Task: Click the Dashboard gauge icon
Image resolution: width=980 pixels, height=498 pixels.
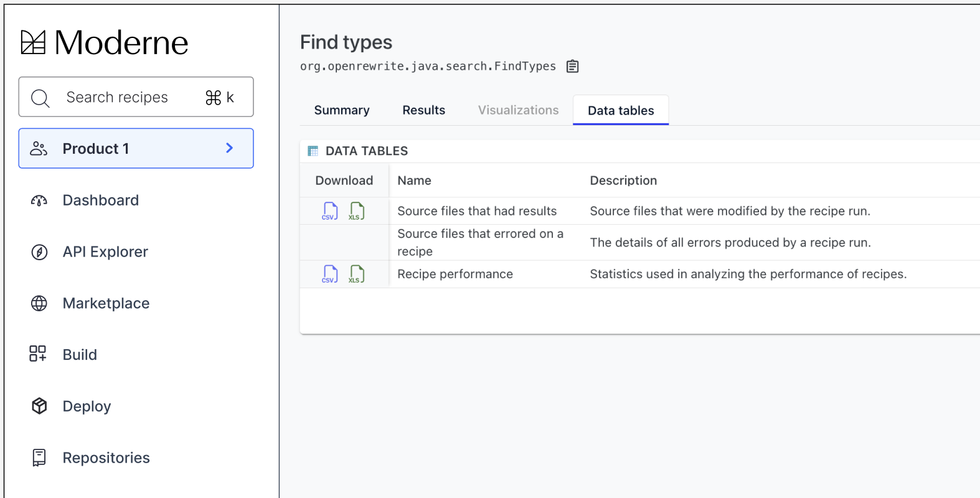Action: (39, 200)
